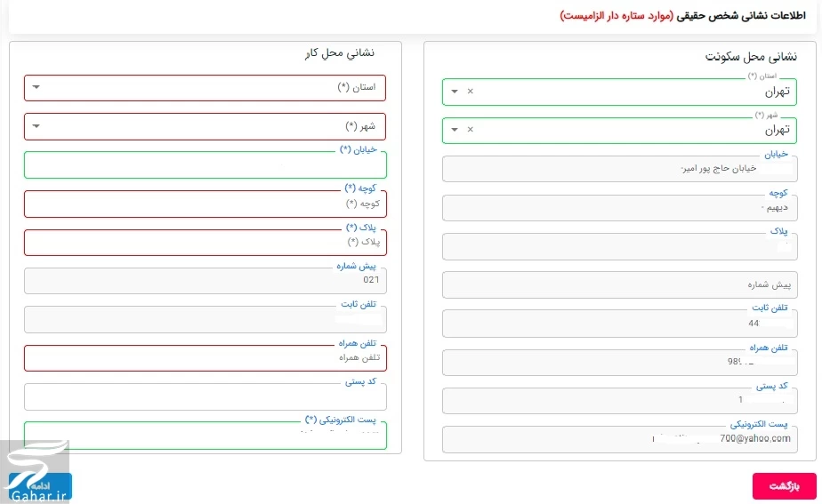The image size is (822, 504).
Task: Select residence street field خیابان حاج پور امیر
Action: [620, 169]
